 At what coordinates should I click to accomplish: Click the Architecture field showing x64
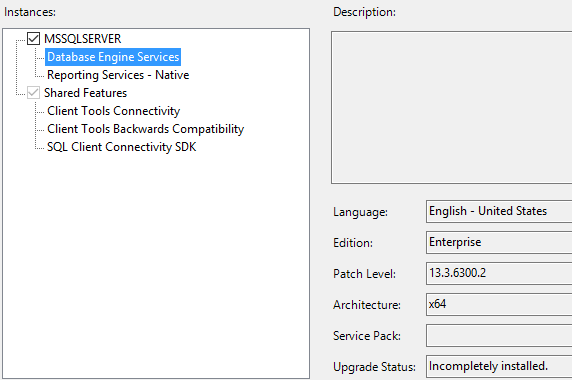499,304
